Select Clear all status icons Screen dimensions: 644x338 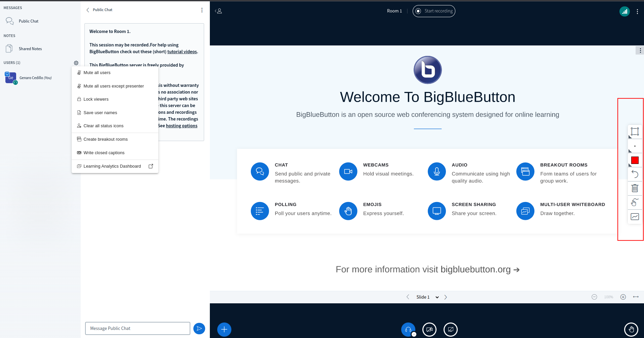(115, 126)
